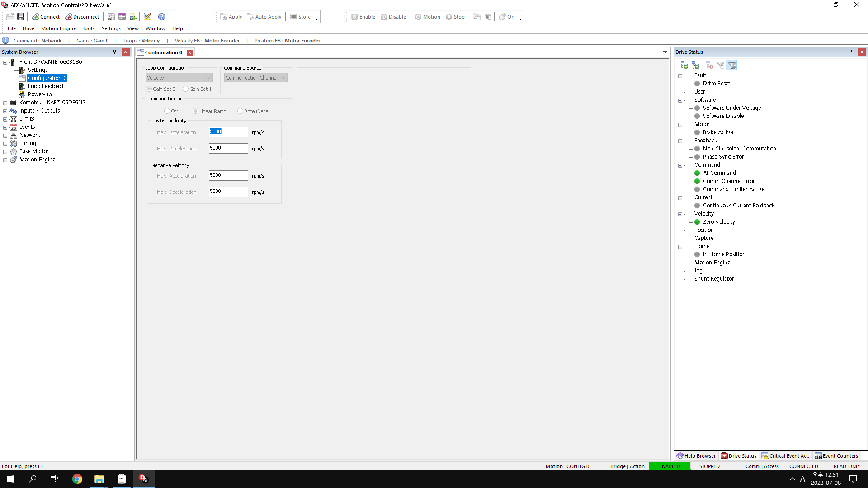Click the blue Help question mark icon
Viewport: 868px width, 488px height.
[162, 17]
